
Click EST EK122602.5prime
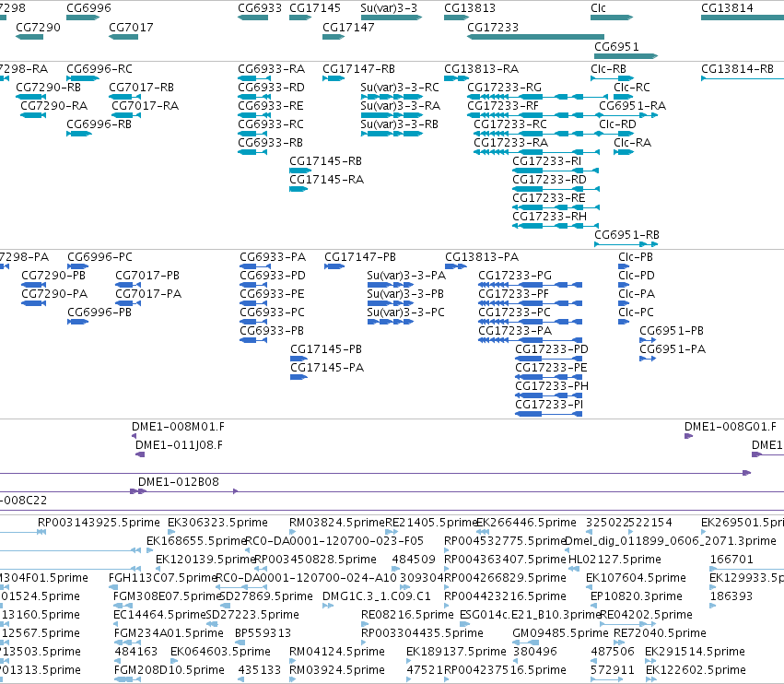point(696,670)
